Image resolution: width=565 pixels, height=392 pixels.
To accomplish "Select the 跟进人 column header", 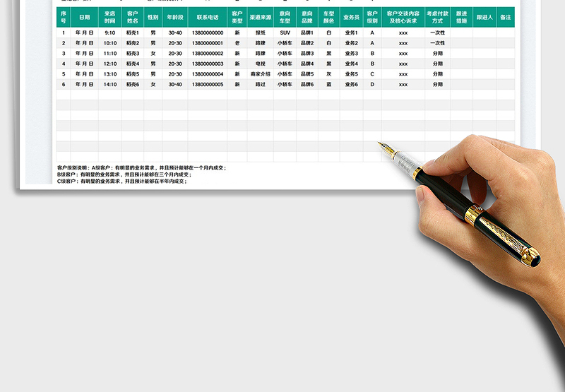I will point(484,17).
